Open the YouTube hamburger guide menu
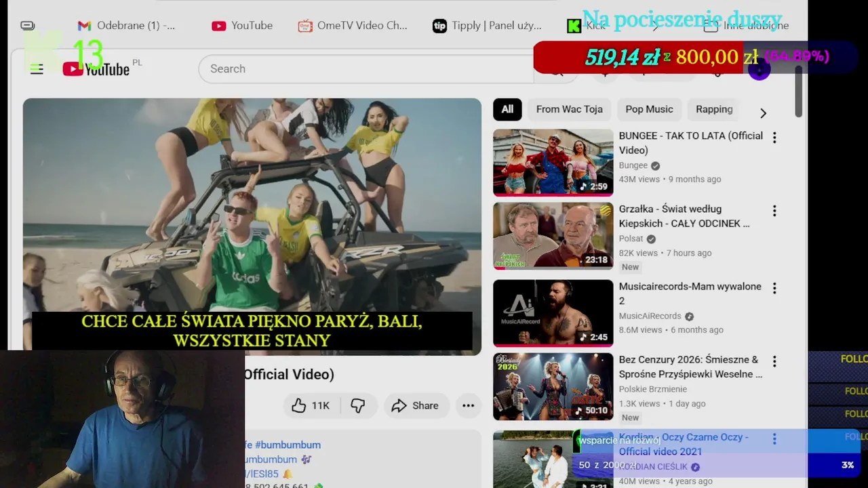868x488 pixels. (x=37, y=68)
